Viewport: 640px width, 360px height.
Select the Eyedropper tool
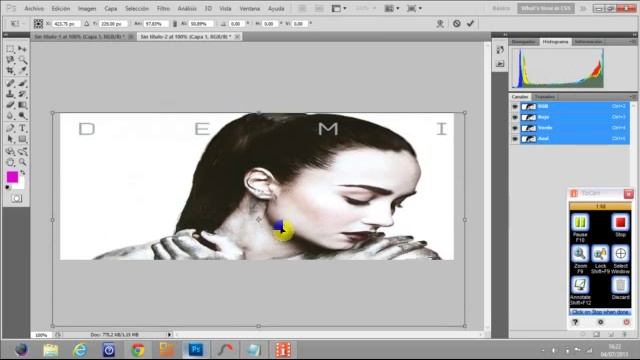[22, 71]
